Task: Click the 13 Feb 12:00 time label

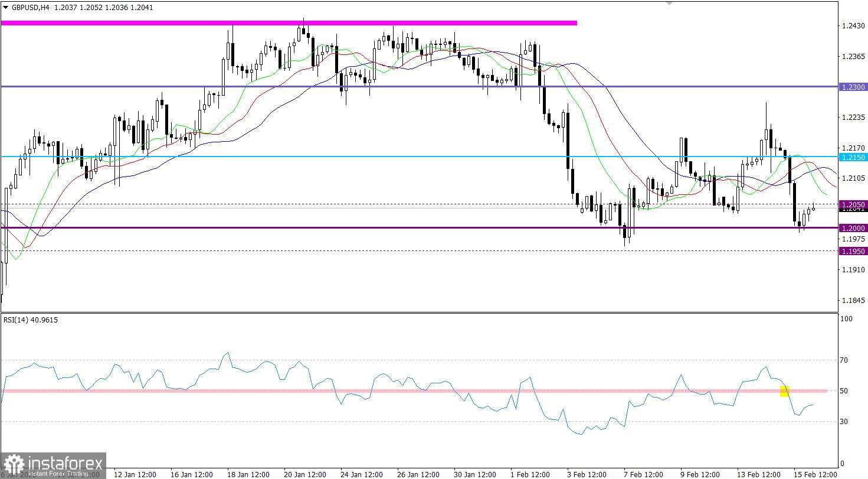Action: coord(758,474)
